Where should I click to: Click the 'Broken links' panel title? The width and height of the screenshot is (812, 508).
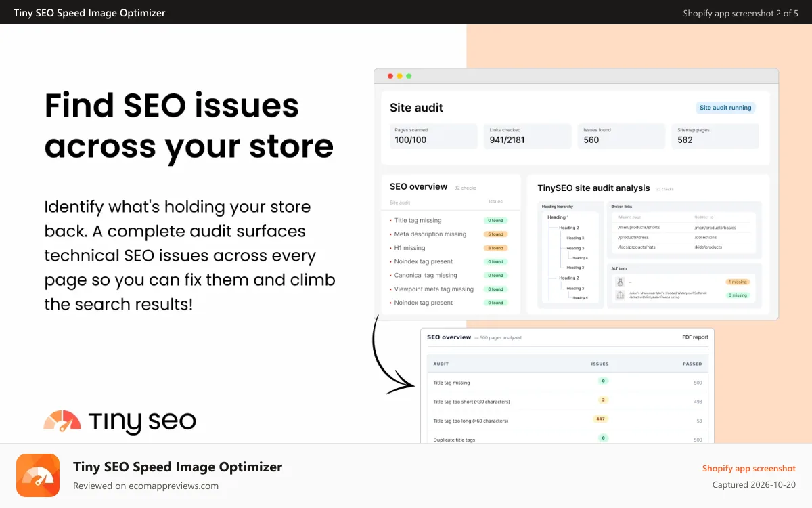(623, 205)
